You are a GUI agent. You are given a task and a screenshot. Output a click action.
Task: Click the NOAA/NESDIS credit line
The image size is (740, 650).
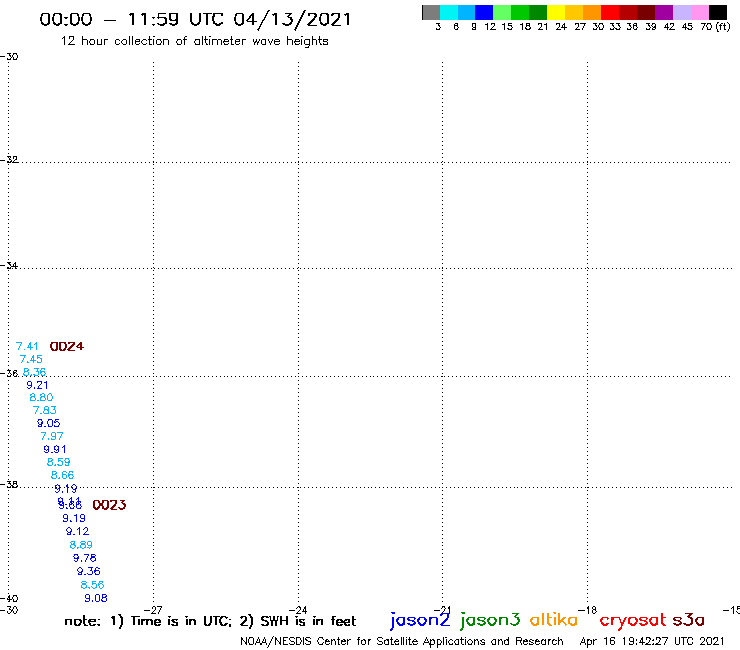pyautogui.click(x=402, y=642)
